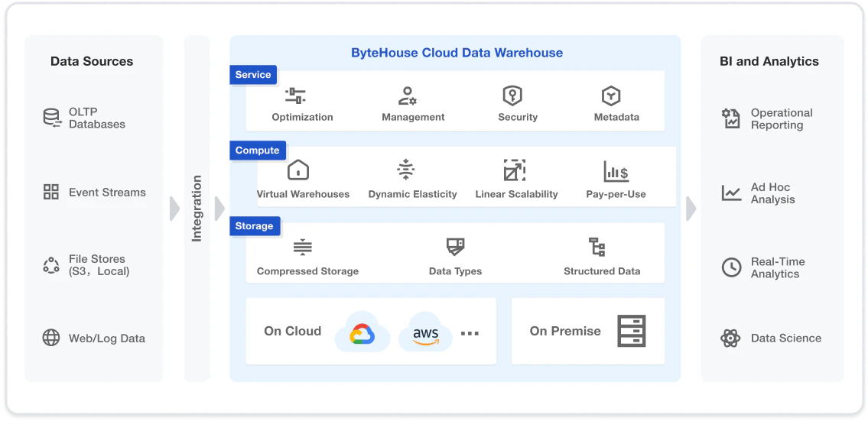
Task: Click the Operational Reporting text
Action: pos(781,118)
